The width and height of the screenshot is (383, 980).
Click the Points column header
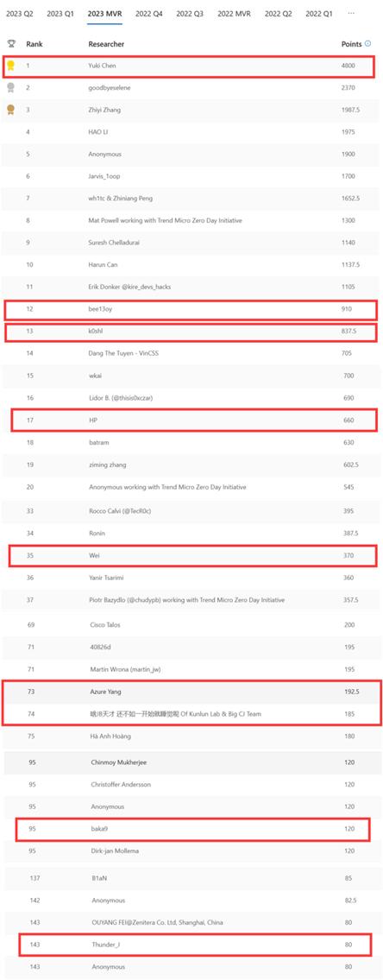(351, 44)
